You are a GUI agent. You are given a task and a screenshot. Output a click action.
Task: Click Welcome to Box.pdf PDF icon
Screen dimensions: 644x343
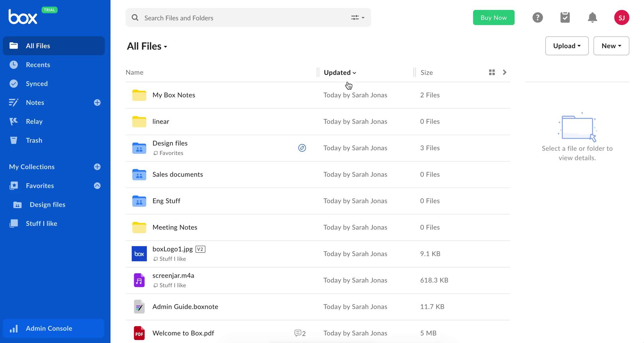click(139, 333)
